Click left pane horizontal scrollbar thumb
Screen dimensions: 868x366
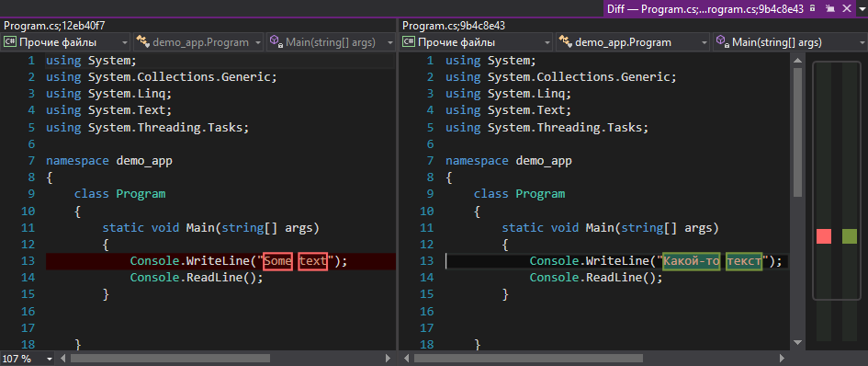tap(171, 359)
